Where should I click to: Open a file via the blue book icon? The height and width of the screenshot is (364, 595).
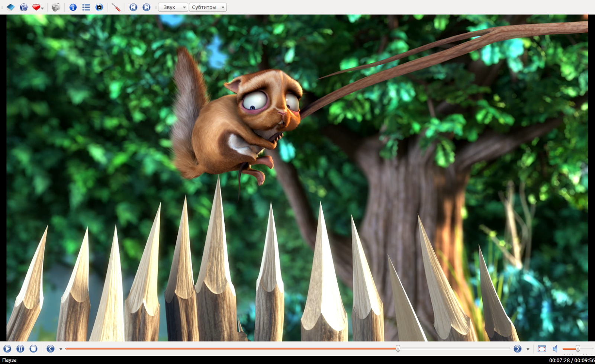coord(10,7)
